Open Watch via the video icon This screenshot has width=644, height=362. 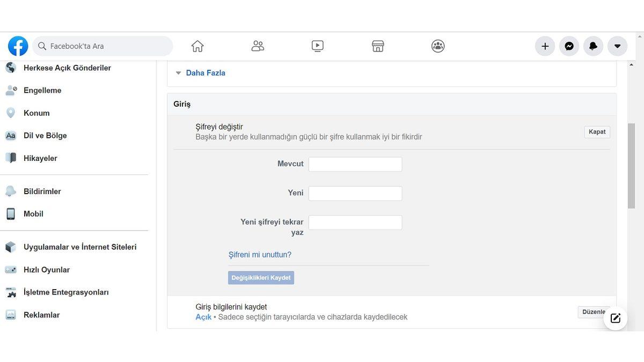317,46
